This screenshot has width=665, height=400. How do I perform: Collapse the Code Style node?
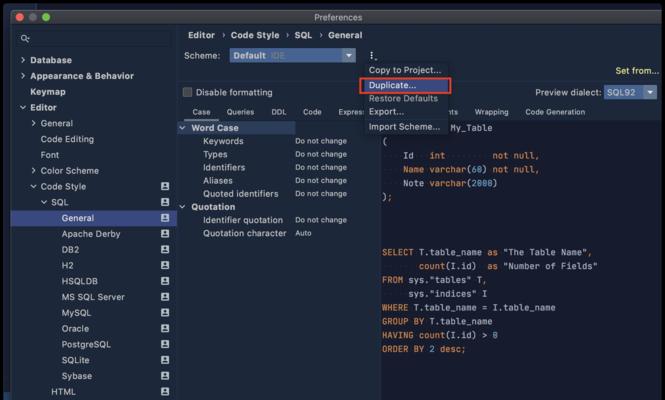(x=34, y=186)
